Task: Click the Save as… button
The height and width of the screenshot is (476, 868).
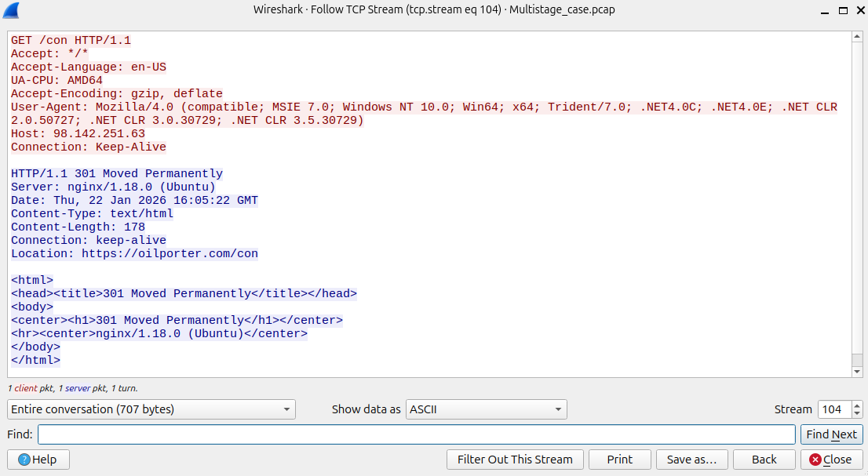Action: point(692,460)
